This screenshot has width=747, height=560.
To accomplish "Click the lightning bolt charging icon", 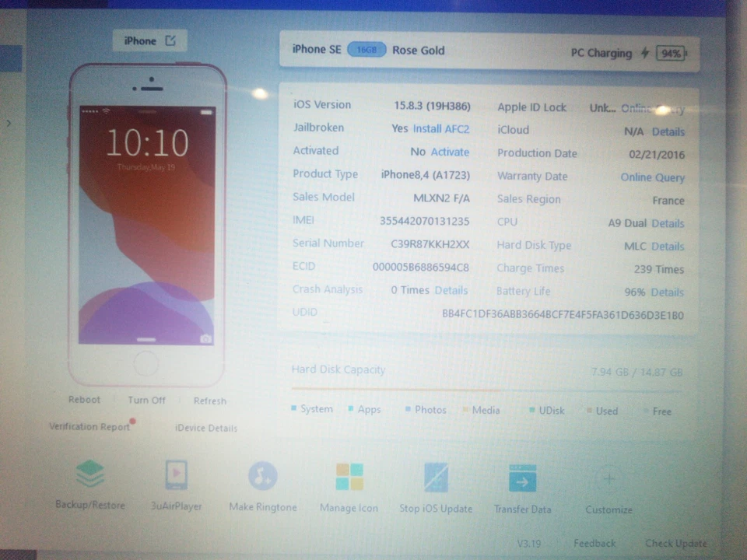I will (x=644, y=52).
